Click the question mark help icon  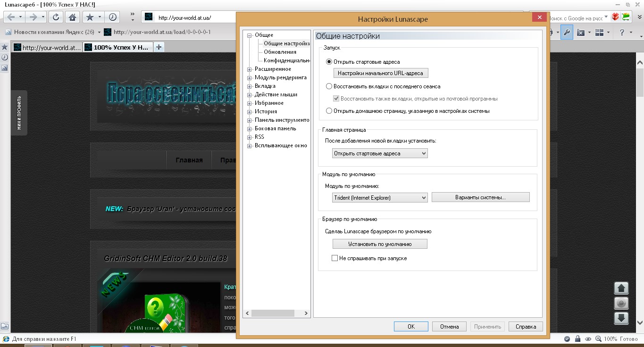pyautogui.click(x=622, y=33)
